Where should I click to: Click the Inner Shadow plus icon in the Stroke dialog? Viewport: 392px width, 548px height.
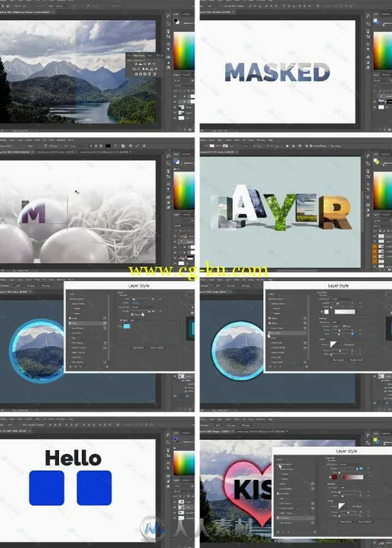click(x=105, y=328)
